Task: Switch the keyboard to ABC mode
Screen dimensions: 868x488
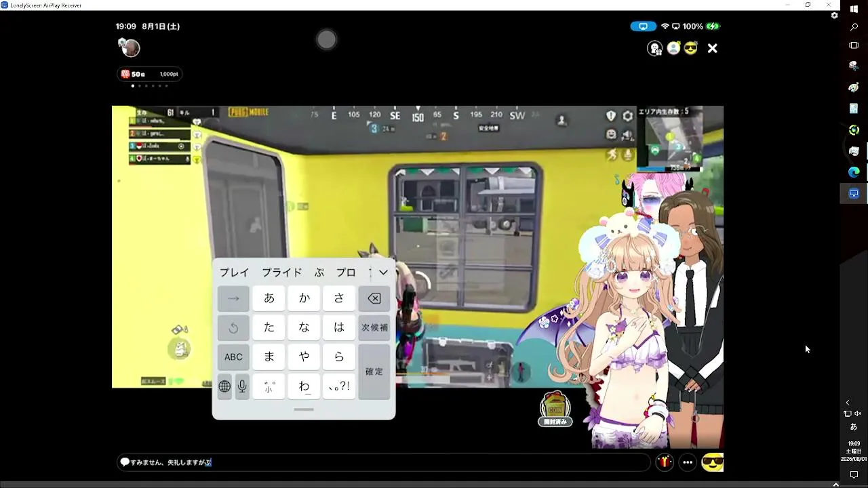Action: coord(233,357)
